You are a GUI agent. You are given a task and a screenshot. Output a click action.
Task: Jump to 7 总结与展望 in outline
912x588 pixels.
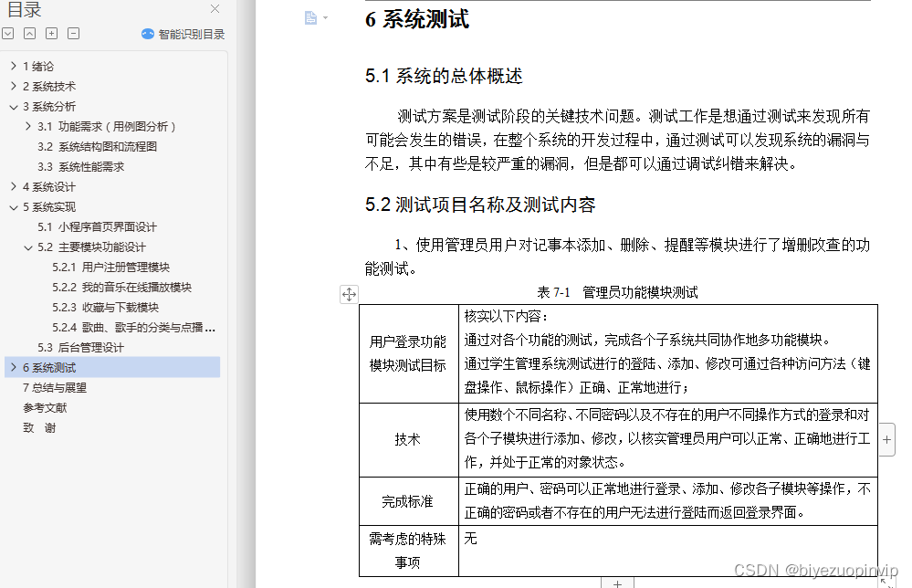[x=55, y=388]
